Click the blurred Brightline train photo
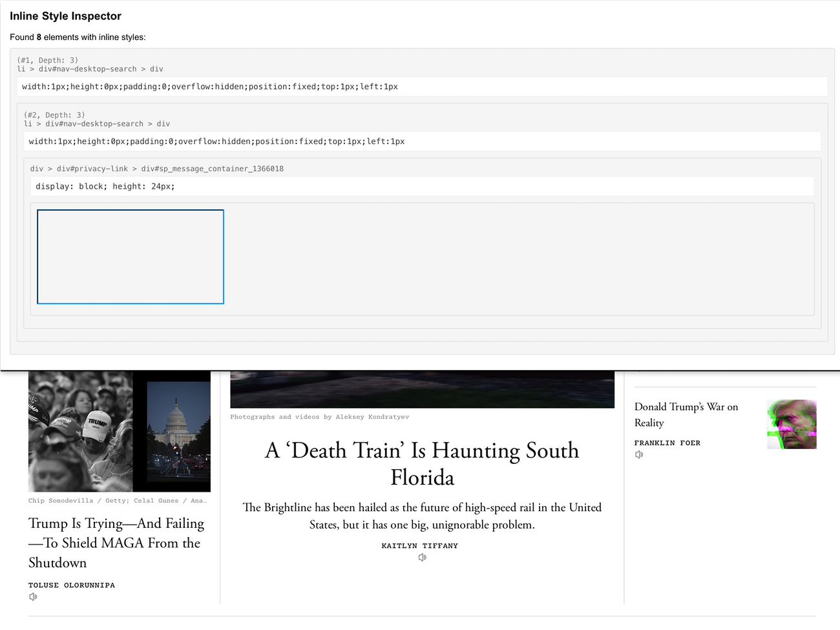Image resolution: width=840 pixels, height=630 pixels. 422,388
